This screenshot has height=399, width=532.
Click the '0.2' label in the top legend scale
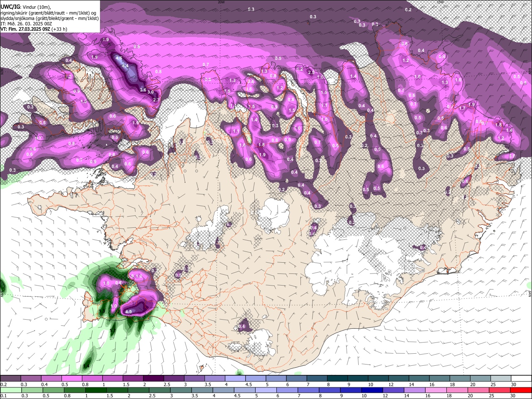[3, 384]
